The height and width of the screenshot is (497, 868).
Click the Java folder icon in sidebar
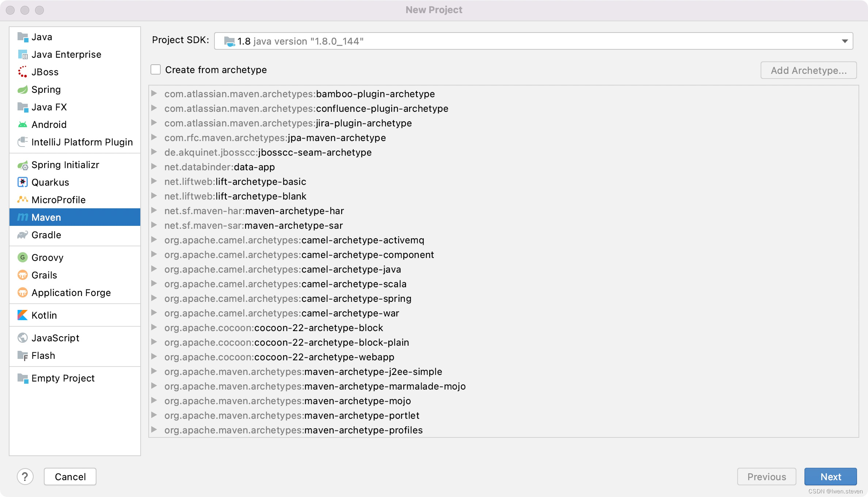[23, 37]
